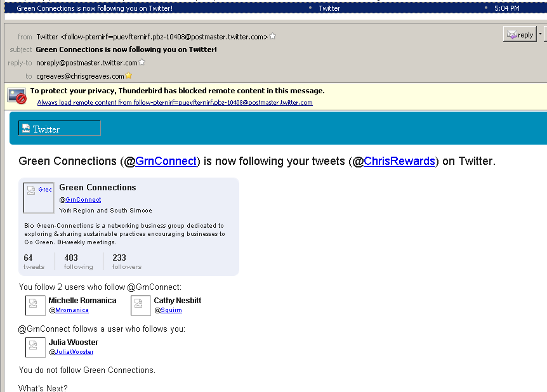Click the Bio description paragraph

click(x=124, y=233)
